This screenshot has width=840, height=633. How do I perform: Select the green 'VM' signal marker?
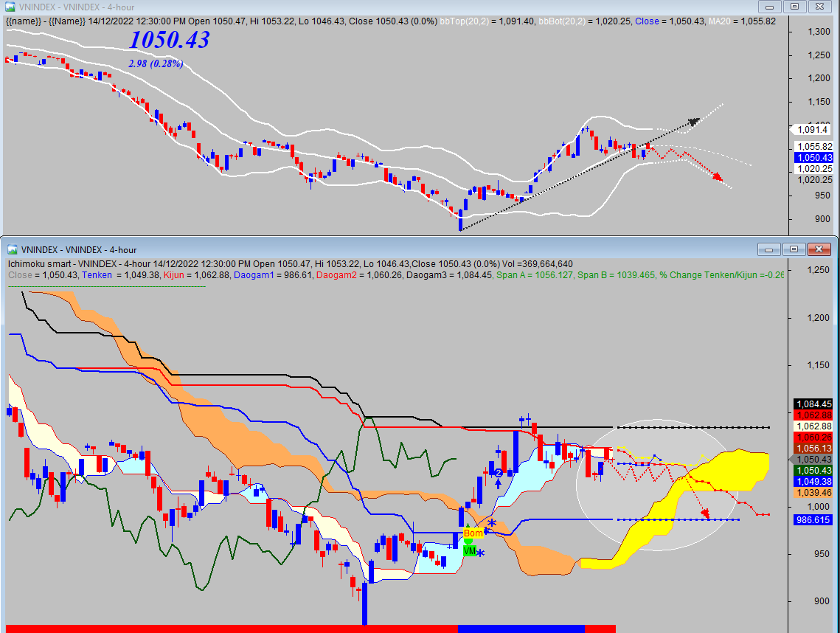469,550
